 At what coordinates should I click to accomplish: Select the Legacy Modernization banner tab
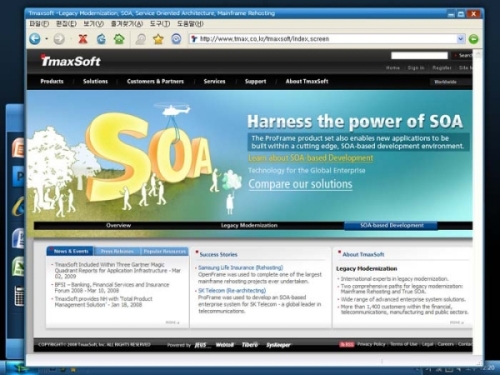pos(249,225)
